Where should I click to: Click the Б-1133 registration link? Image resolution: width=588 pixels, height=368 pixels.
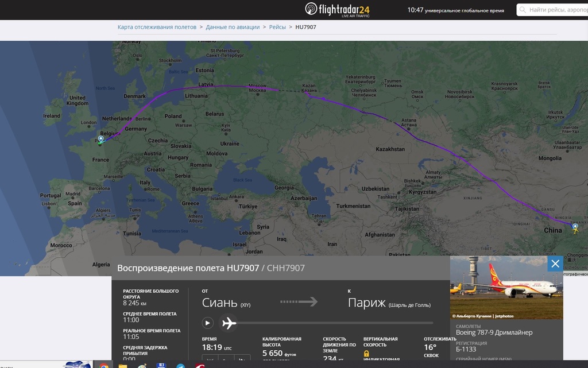pyautogui.click(x=466, y=349)
